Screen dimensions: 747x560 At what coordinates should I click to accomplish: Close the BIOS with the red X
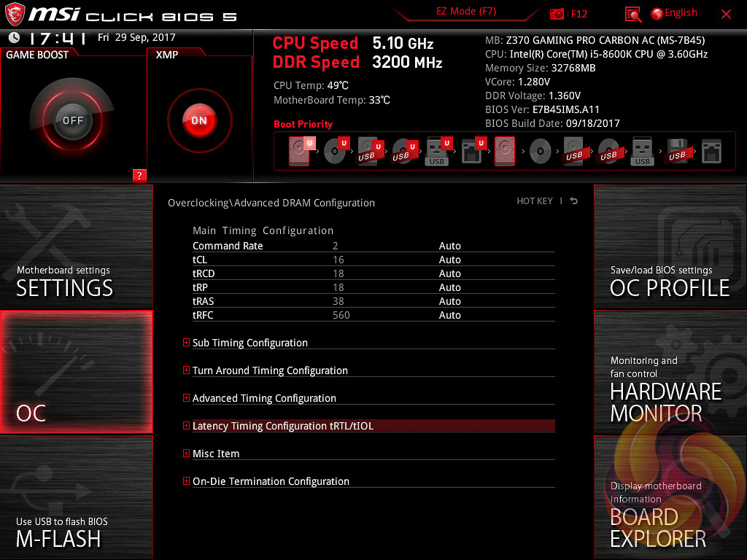click(x=726, y=15)
